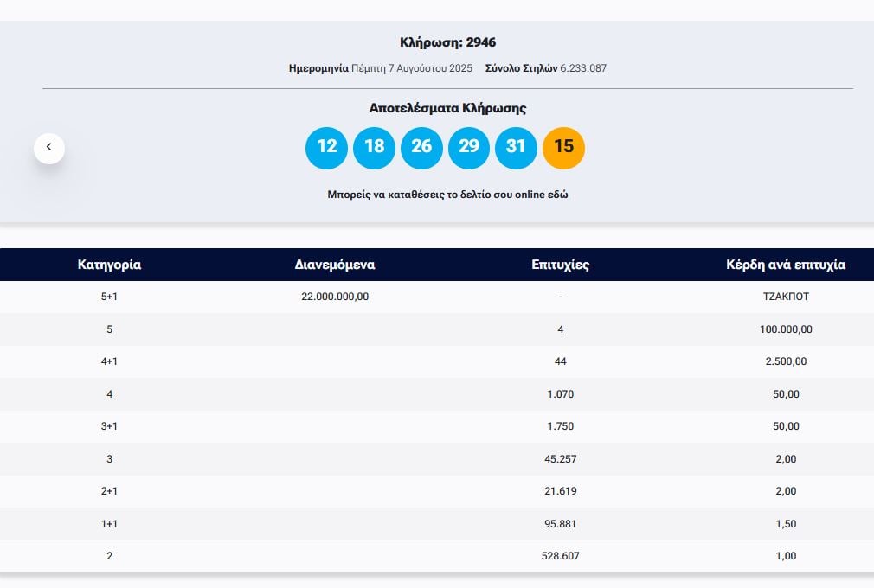874x588 pixels.
Task: Select the 1+1 category cell
Action: [109, 523]
